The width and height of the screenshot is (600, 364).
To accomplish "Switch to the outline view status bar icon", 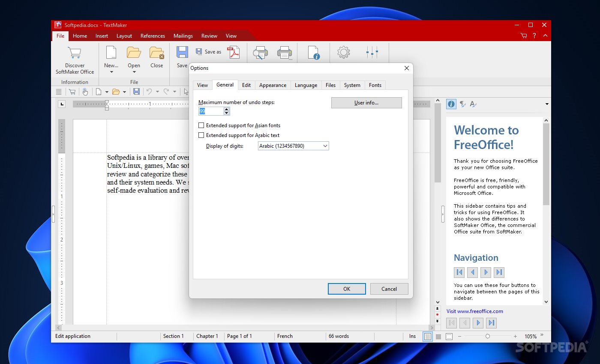I will (438, 337).
